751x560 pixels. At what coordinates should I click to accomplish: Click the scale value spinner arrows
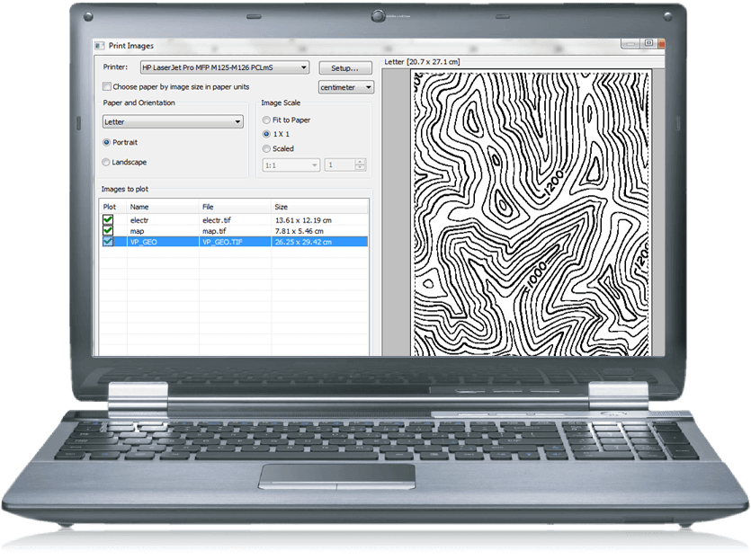(x=361, y=164)
